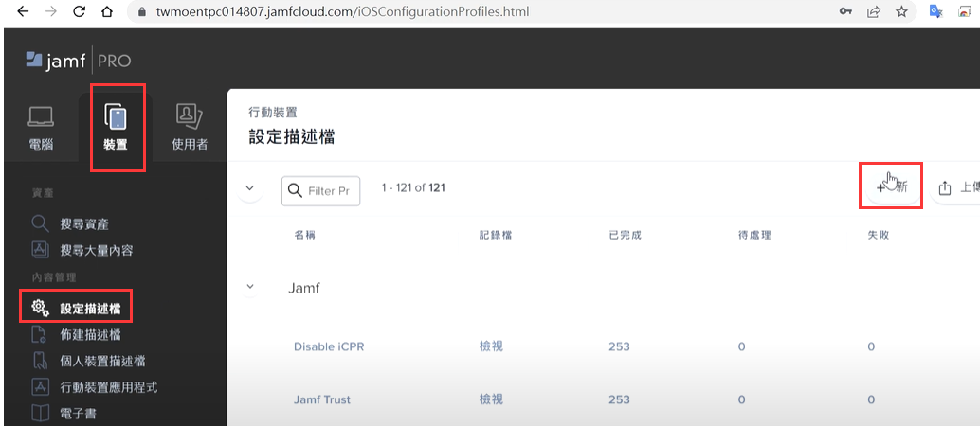Click the address bar URL
The height and width of the screenshot is (426, 980).
342,12
